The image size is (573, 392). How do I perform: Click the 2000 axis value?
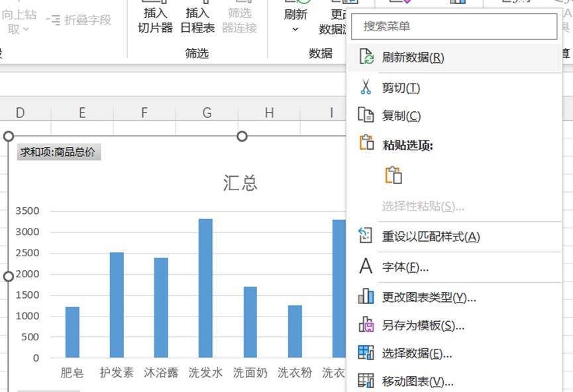[x=27, y=274]
